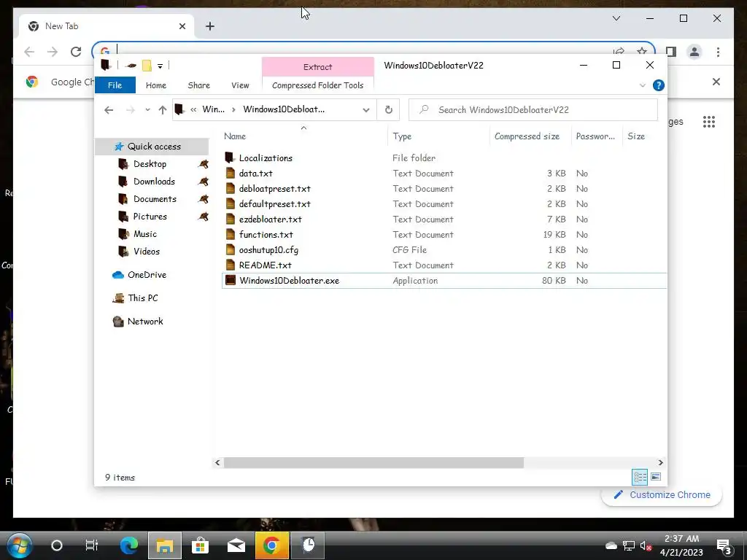Viewport: 747px width, 560px height.
Task: Select the Chrome New Tab tab
Action: [x=107, y=26]
